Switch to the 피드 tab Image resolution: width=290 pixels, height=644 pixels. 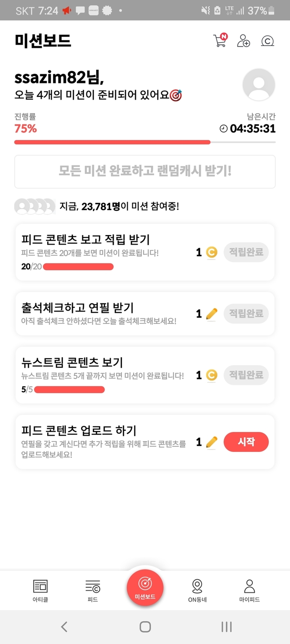coord(92,590)
